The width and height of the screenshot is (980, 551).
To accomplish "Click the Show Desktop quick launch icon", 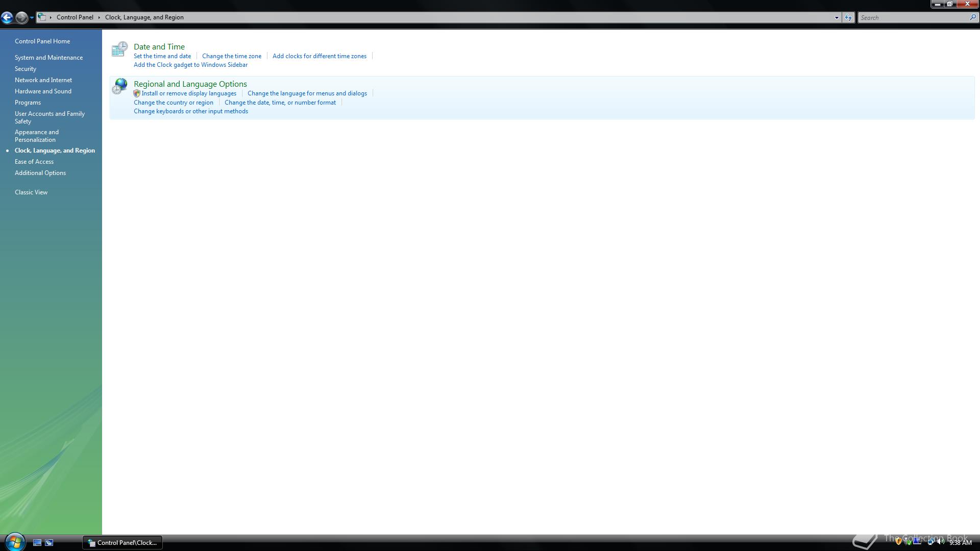I will coord(37,543).
